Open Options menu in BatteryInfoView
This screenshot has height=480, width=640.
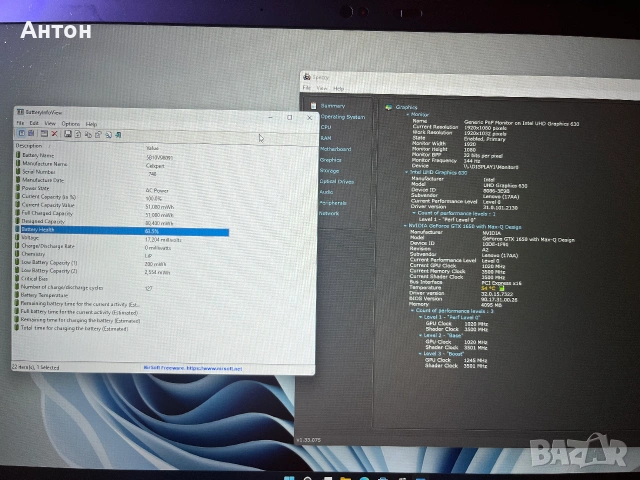70,124
